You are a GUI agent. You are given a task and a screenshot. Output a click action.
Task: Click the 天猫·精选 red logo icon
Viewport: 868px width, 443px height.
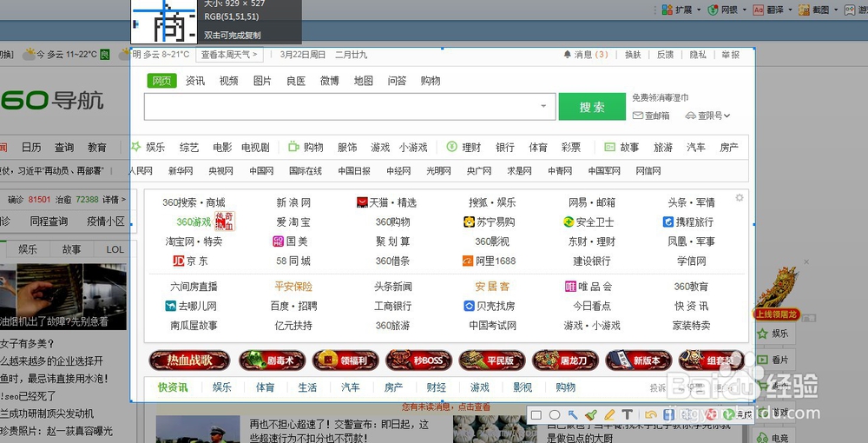pyautogui.click(x=362, y=202)
